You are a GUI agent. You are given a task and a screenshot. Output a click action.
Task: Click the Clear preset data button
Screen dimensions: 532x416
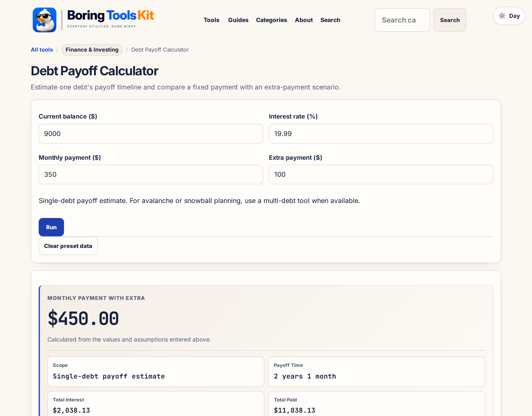click(68, 246)
